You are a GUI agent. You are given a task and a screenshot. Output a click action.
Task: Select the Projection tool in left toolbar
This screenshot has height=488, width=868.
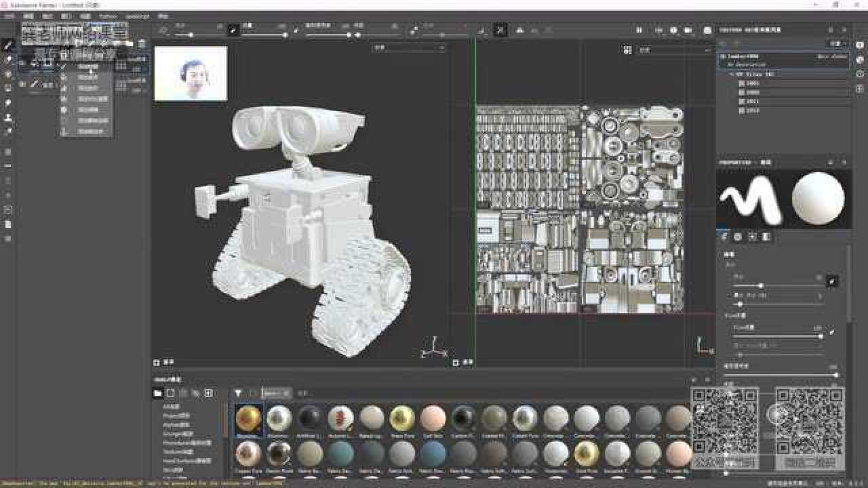coord(9,74)
